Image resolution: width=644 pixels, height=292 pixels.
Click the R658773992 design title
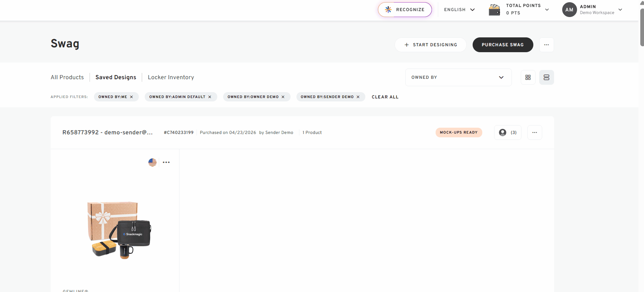point(107,132)
